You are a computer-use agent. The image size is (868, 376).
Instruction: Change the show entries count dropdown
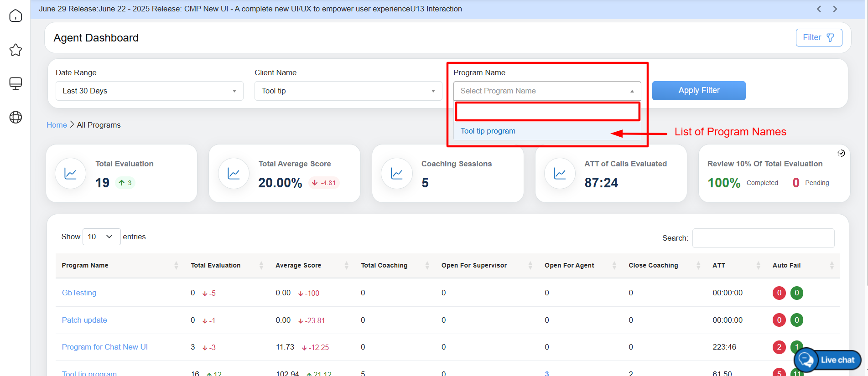[101, 237]
